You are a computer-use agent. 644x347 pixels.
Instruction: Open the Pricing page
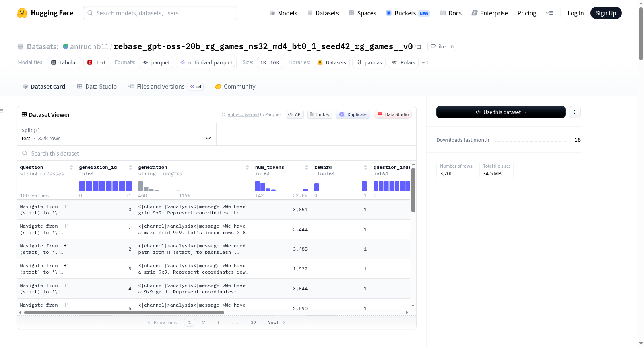tap(527, 13)
